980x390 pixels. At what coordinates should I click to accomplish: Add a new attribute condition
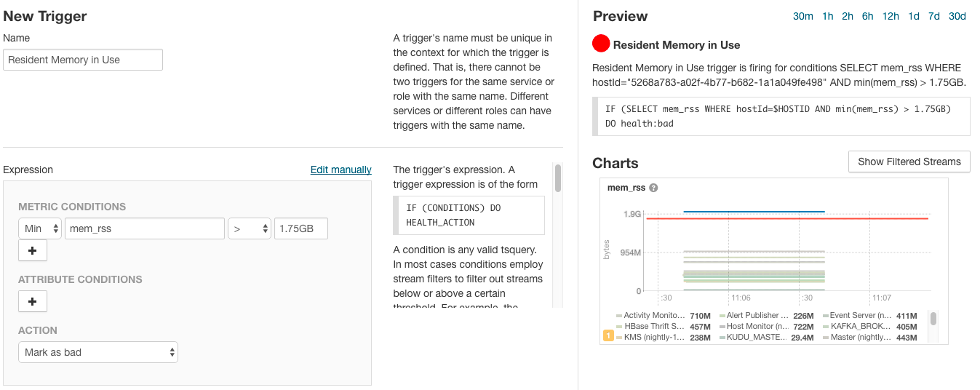coord(33,301)
